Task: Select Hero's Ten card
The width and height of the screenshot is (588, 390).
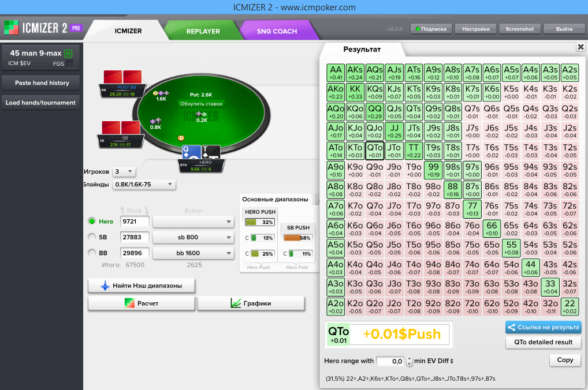Action: 211,152
